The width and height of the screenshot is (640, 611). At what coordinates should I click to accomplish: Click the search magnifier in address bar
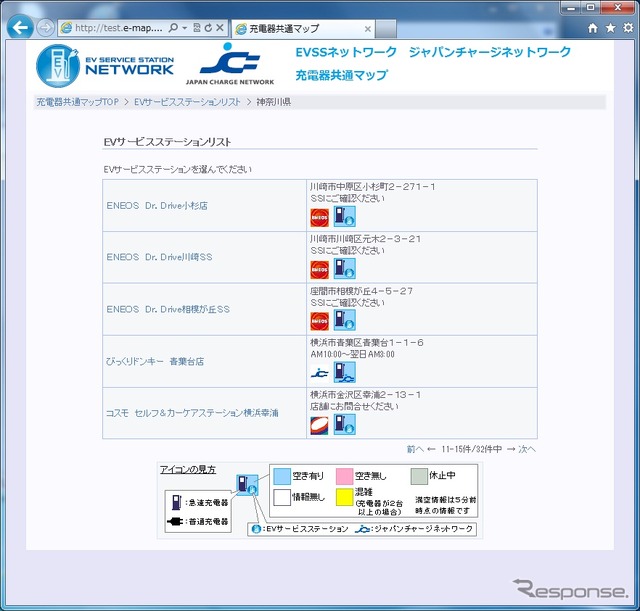pos(173,28)
